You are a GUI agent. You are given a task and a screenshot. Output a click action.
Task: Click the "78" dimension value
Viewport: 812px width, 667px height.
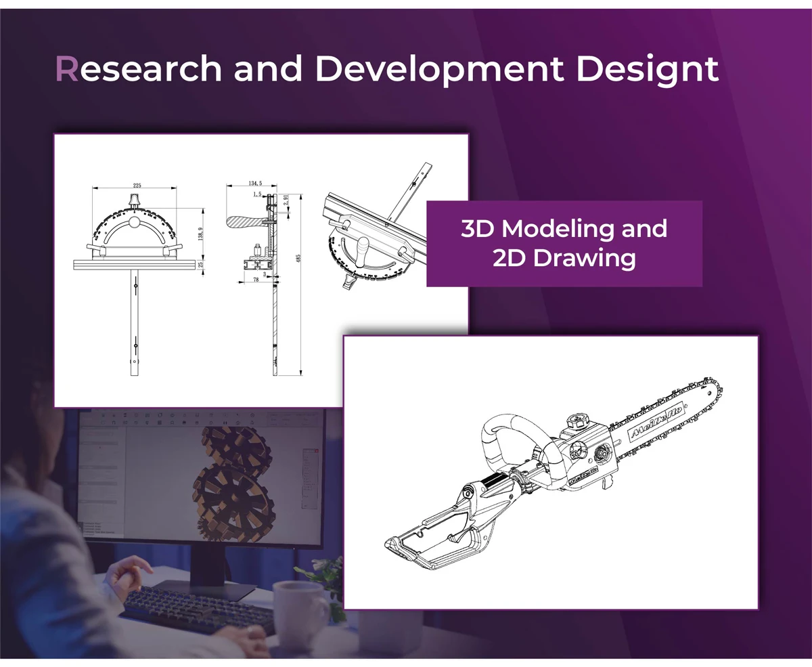click(256, 279)
